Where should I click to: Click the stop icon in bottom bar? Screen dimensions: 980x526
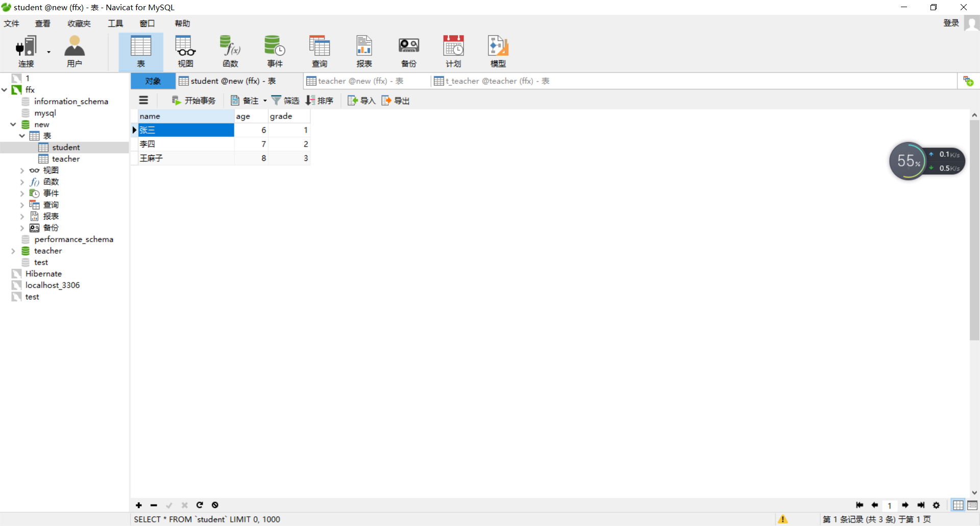215,505
